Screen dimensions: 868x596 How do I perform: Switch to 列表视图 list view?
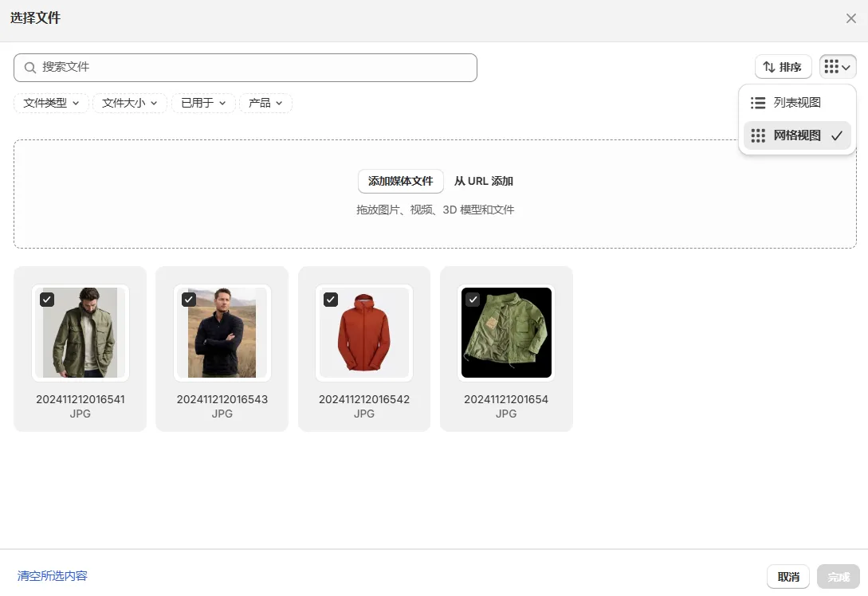(796, 103)
